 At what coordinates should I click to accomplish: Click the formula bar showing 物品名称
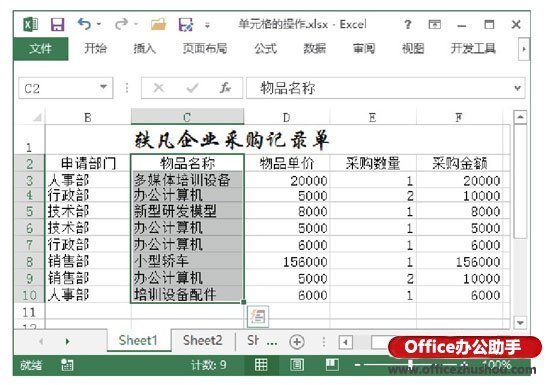(379, 88)
